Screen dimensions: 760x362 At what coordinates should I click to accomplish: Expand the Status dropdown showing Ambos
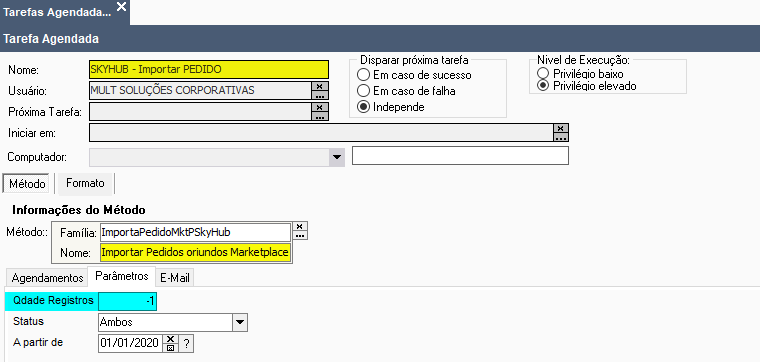coord(240,322)
